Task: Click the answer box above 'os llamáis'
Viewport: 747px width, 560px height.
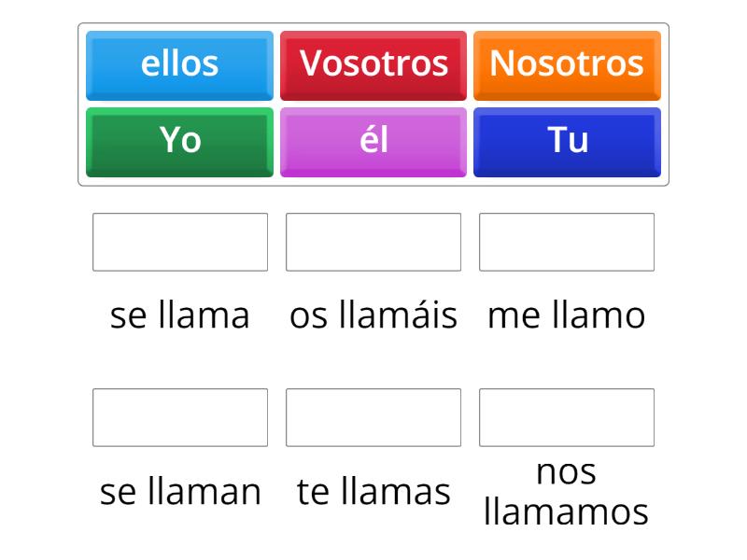Action: [373, 242]
